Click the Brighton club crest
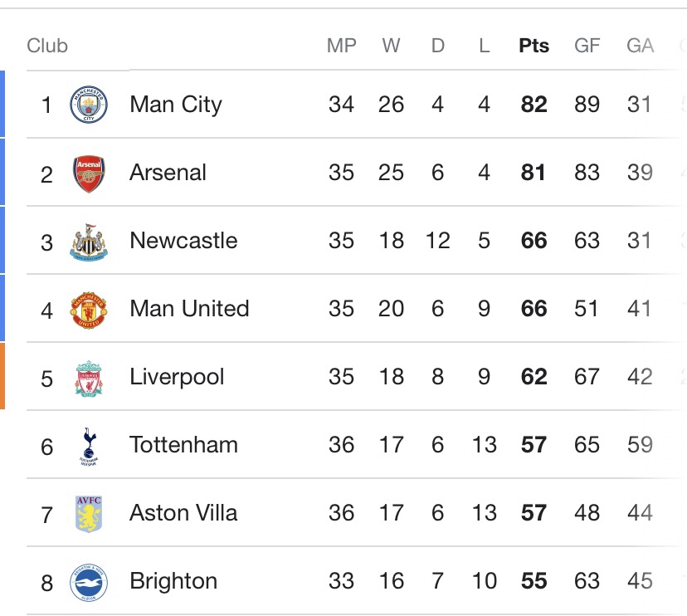687x616 pixels. point(90,581)
